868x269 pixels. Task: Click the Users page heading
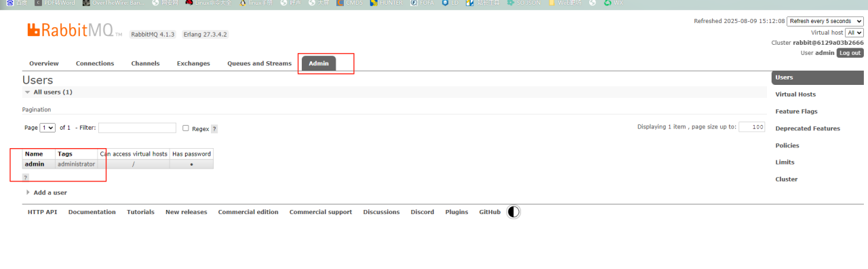pyautogui.click(x=38, y=80)
